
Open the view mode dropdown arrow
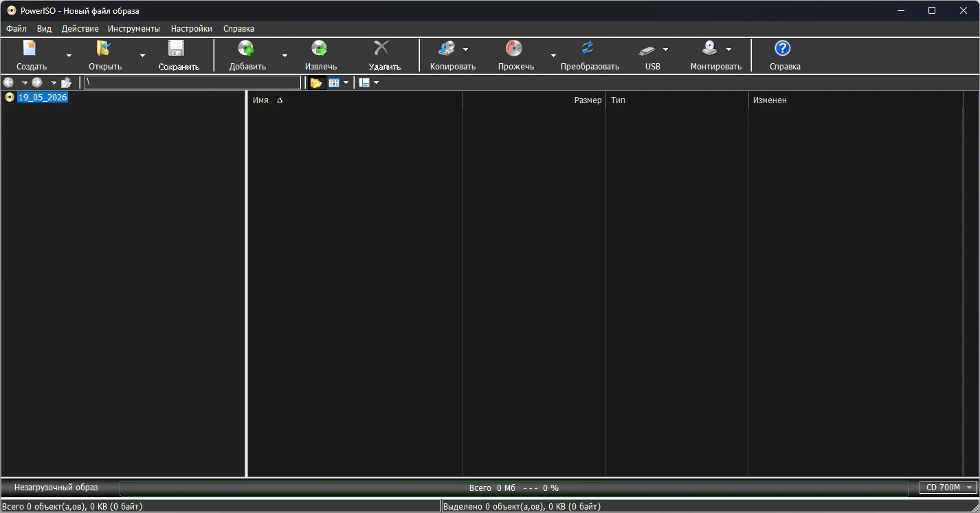point(346,83)
